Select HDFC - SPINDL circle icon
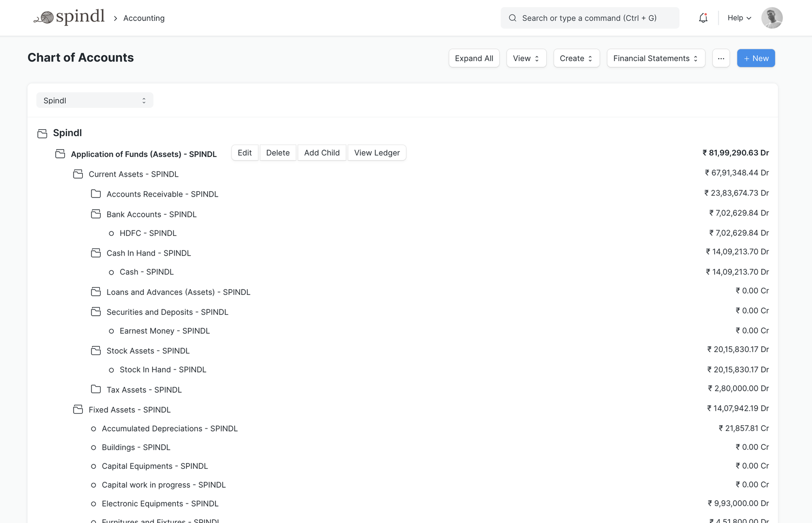This screenshot has width=812, height=523. (111, 233)
